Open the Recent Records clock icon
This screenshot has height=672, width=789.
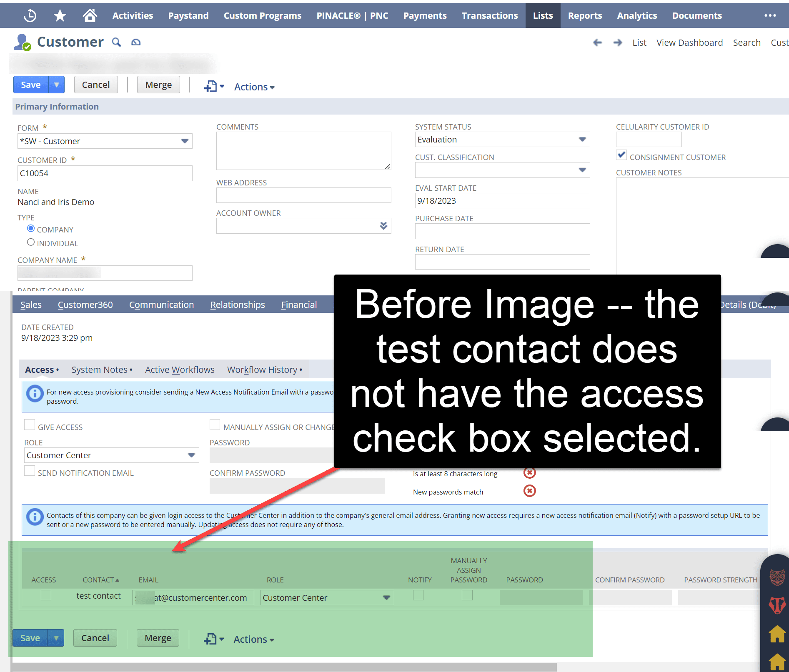click(30, 16)
